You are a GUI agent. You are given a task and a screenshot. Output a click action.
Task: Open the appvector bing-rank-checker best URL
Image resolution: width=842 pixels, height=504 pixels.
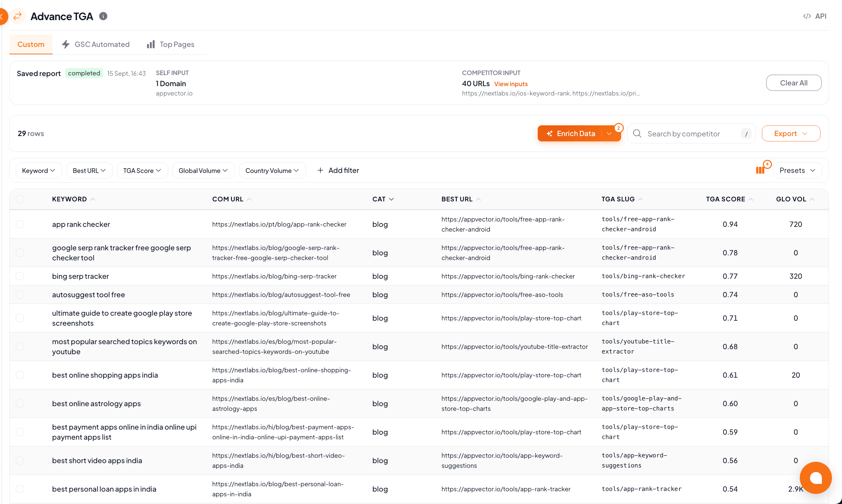(x=508, y=276)
